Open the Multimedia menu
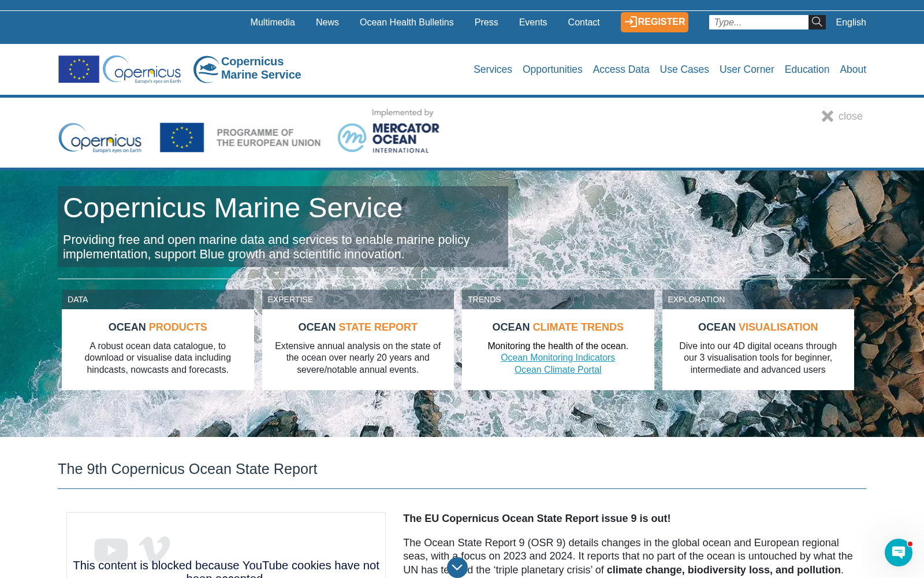The width and height of the screenshot is (924, 578). 273,22
